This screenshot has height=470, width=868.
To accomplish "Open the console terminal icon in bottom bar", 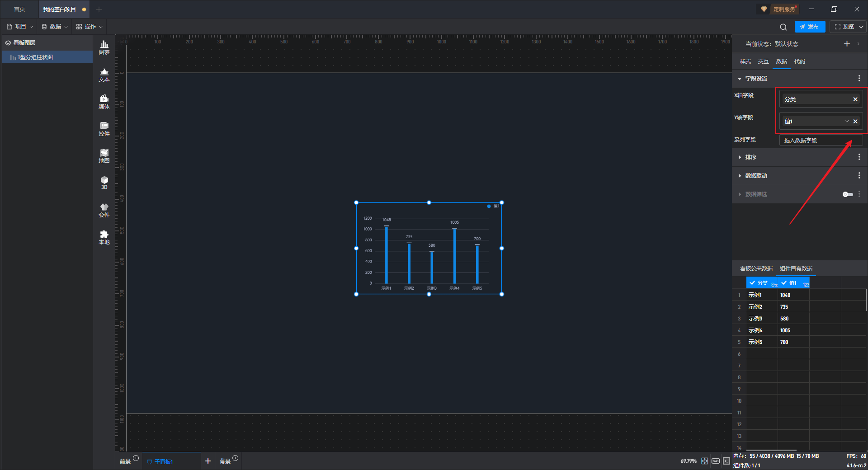I will tap(726, 461).
